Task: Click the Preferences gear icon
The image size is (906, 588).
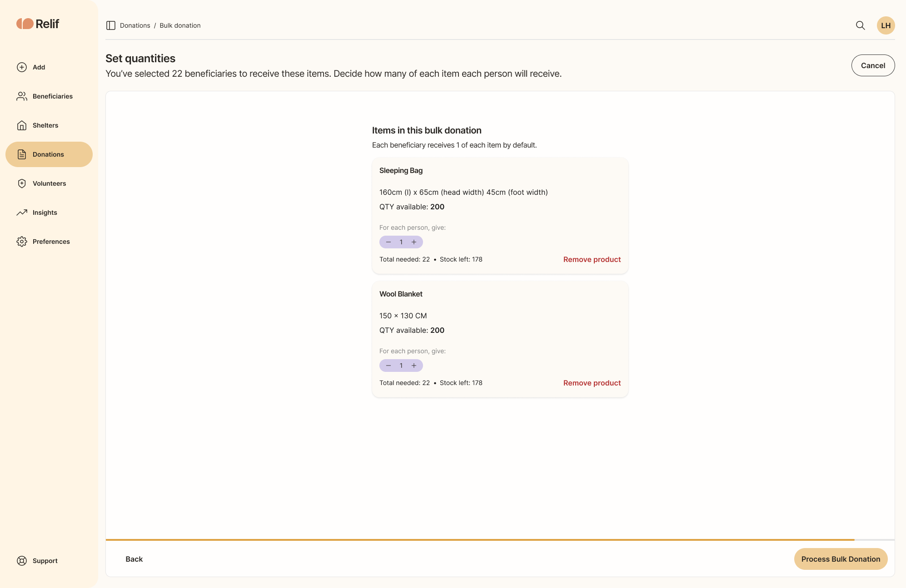Action: coord(22,242)
